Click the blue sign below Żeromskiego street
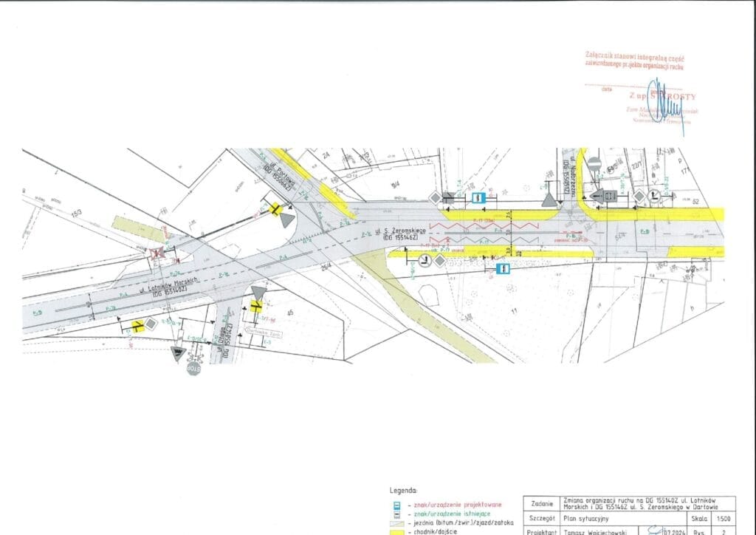Image resolution: width=756 pixels, height=535 pixels. click(x=503, y=269)
